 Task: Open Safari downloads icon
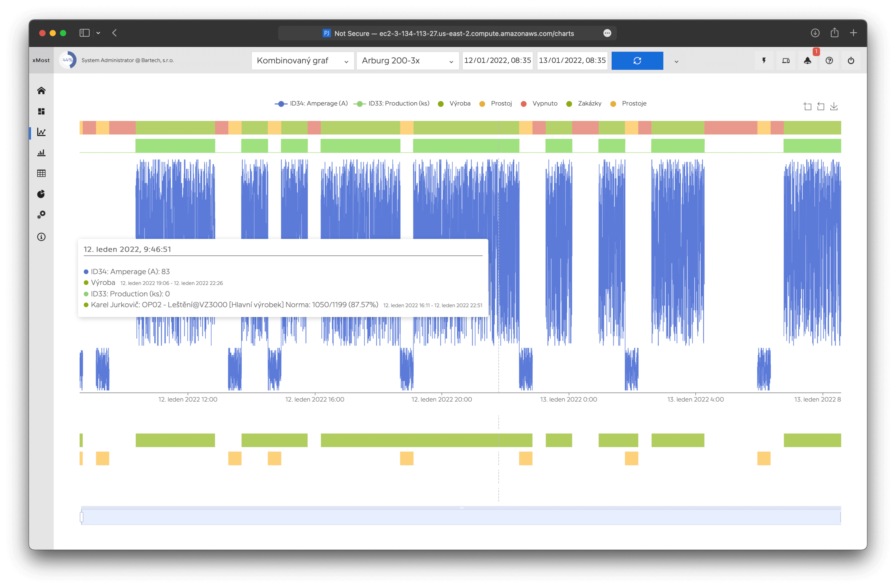click(x=815, y=33)
